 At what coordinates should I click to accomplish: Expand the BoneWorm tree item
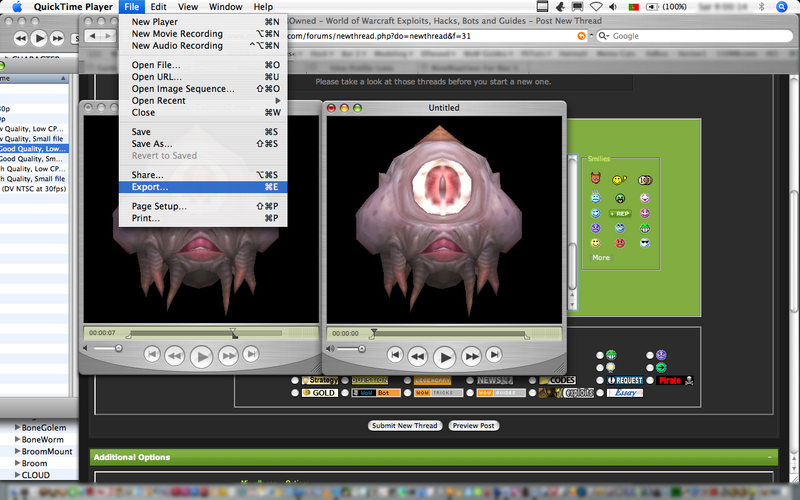coord(17,439)
